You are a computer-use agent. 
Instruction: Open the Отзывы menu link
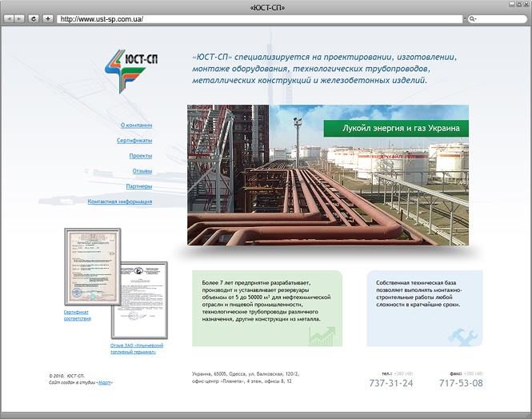click(x=142, y=171)
